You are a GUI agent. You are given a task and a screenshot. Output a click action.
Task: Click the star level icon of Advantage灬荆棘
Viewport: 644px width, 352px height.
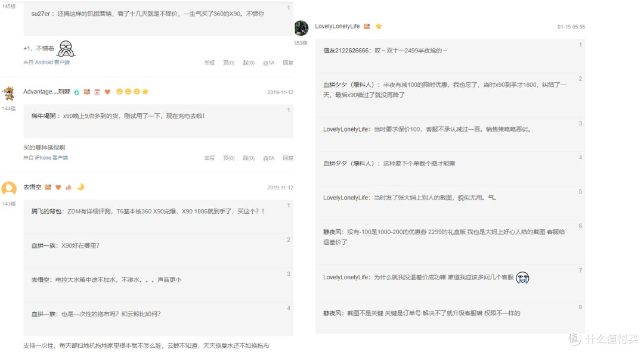tap(145, 92)
